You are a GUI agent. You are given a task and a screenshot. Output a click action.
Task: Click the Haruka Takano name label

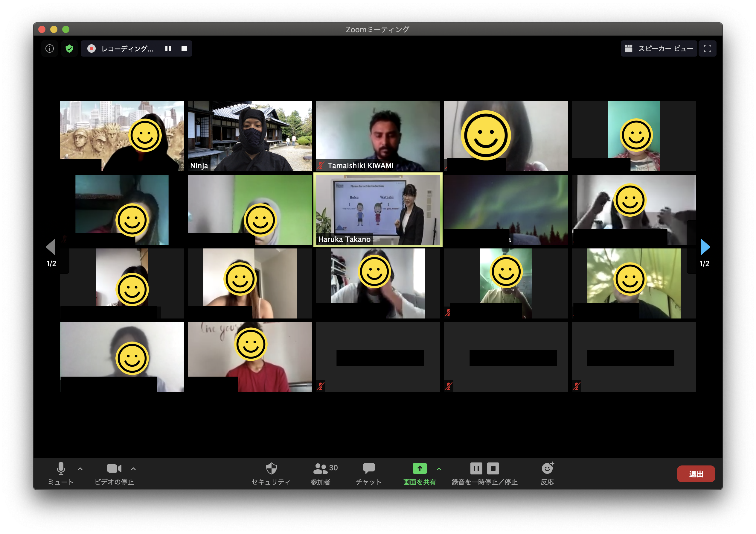click(344, 239)
